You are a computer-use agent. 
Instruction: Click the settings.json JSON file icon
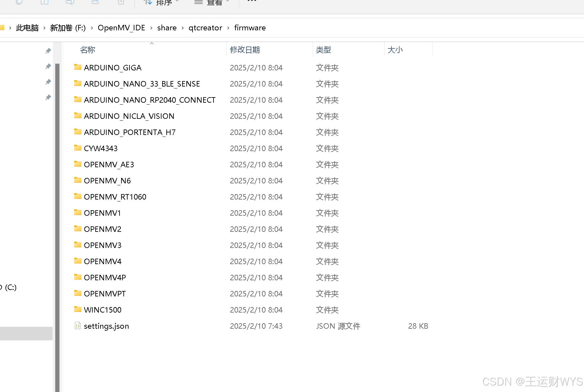coord(77,326)
